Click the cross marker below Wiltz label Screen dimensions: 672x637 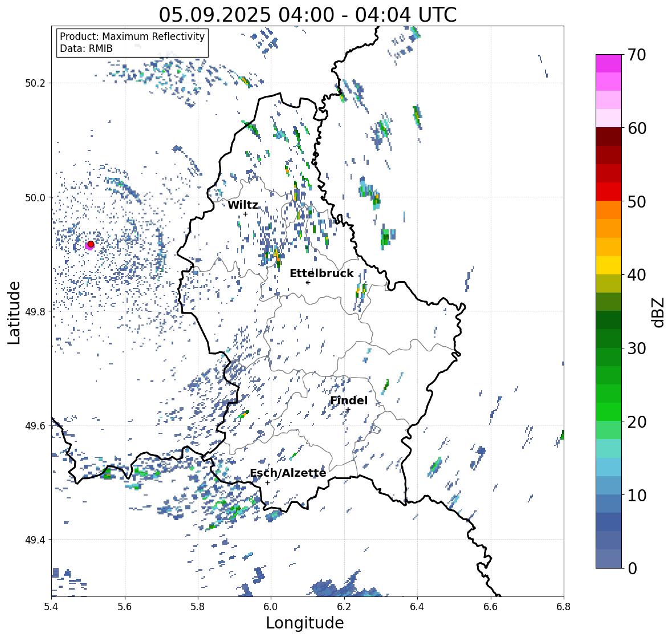[x=245, y=214]
